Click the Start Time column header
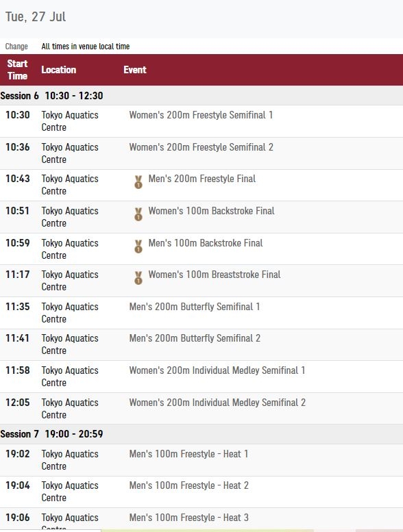The image size is (403, 532). click(x=17, y=70)
